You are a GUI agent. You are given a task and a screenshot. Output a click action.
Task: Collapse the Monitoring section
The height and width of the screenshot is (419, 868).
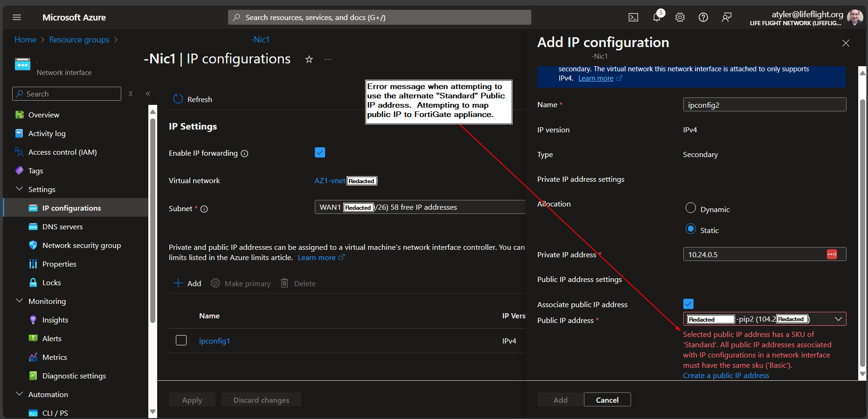(19, 301)
